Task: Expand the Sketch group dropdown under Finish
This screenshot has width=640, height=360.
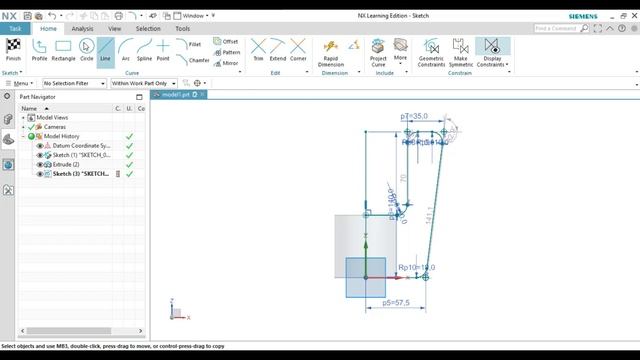Action: pos(12,73)
